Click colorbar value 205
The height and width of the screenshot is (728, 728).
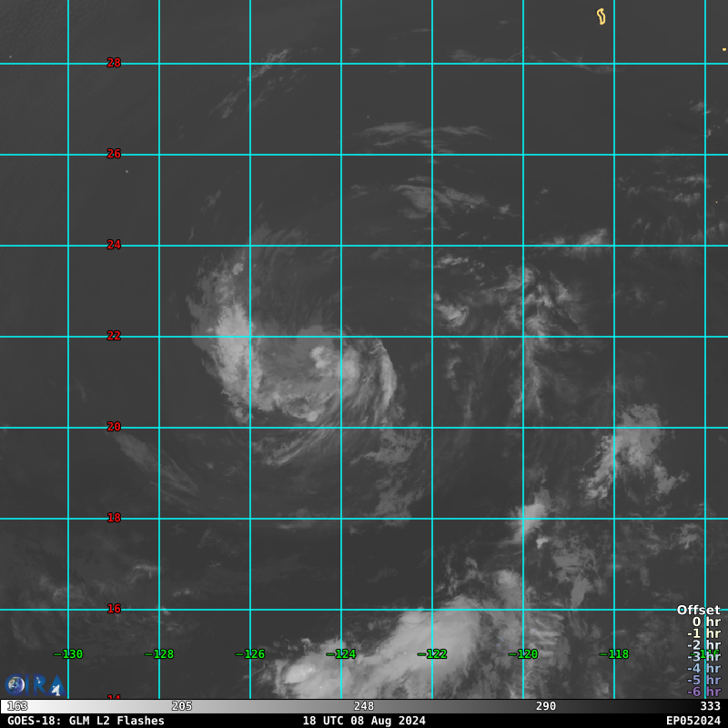(x=181, y=706)
